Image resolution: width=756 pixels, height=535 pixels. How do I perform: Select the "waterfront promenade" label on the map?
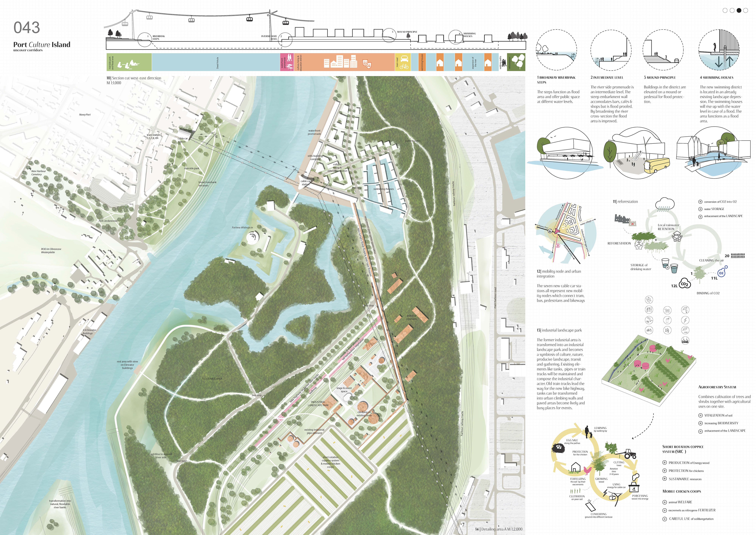(314, 132)
